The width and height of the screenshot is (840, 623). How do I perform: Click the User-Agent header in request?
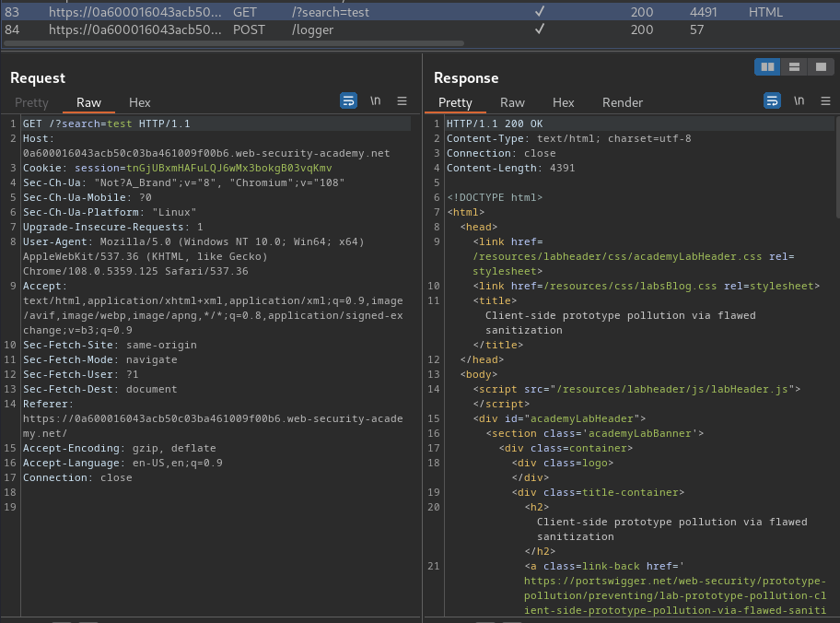coord(193,257)
